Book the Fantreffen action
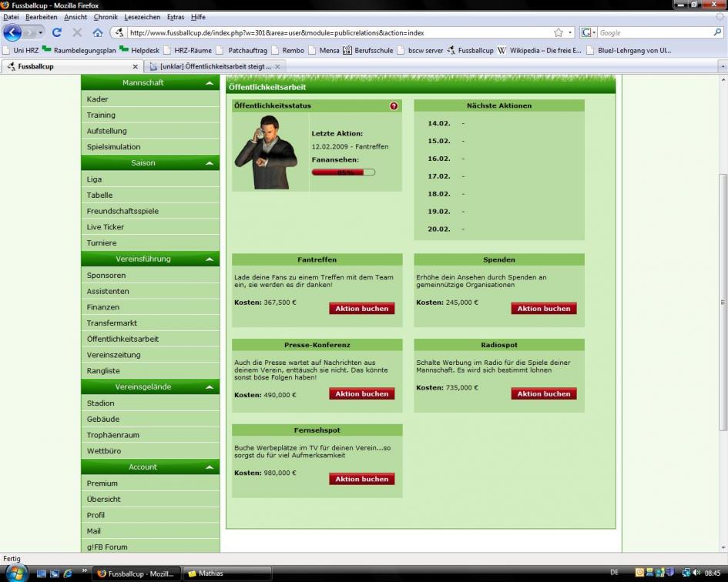 tap(361, 309)
